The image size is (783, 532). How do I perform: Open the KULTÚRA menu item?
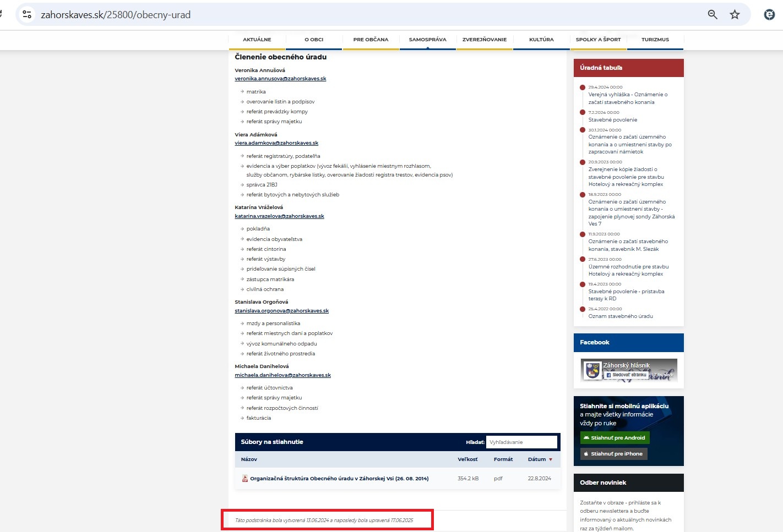(541, 40)
